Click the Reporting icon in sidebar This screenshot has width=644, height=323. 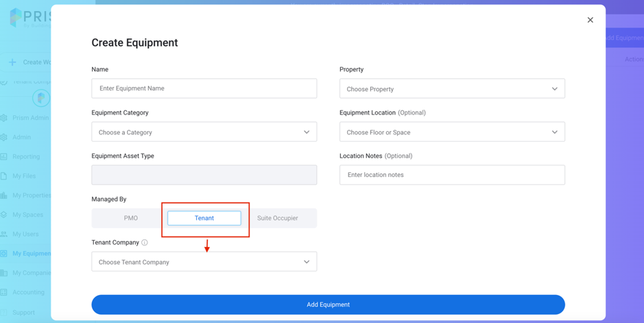point(4,157)
